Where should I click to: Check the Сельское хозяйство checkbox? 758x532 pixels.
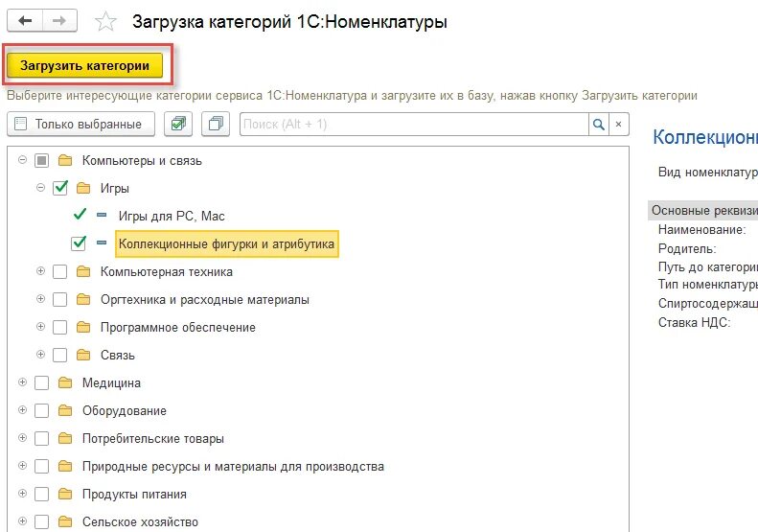(41, 521)
